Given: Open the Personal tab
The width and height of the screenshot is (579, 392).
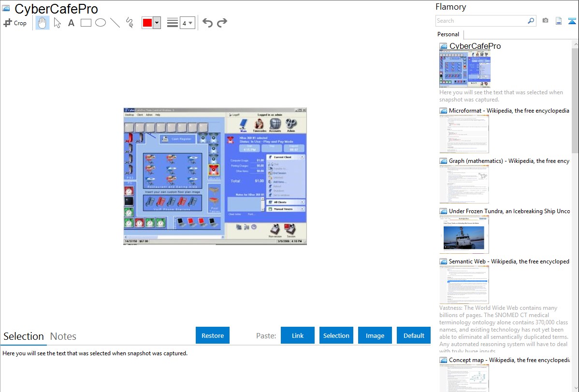Looking at the screenshot, I should point(449,34).
